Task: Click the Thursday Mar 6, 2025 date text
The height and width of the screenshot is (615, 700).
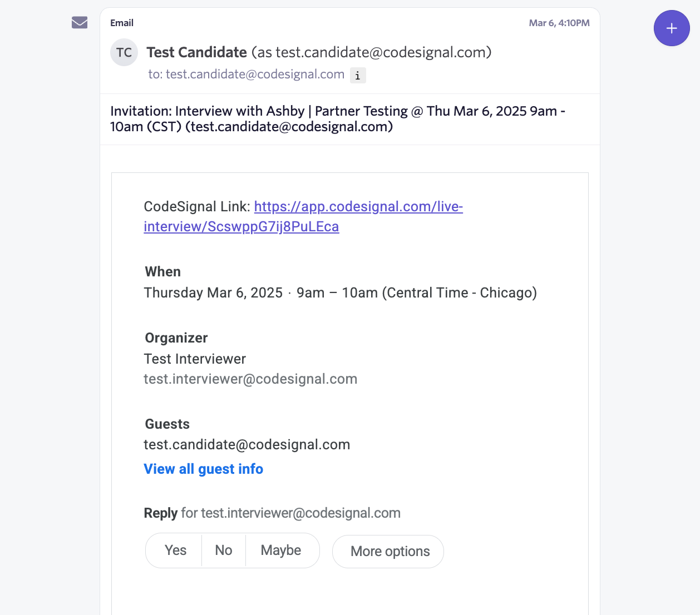Action: tap(213, 293)
